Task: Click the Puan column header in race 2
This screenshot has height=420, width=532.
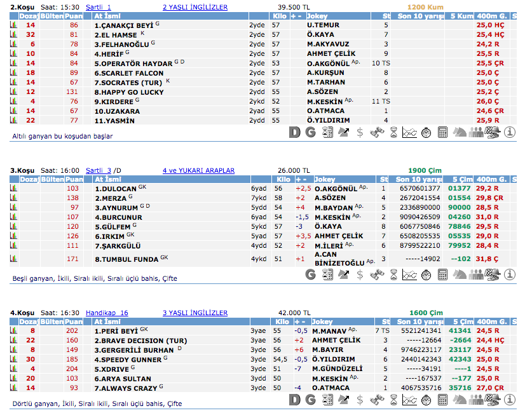Action: coord(74,16)
